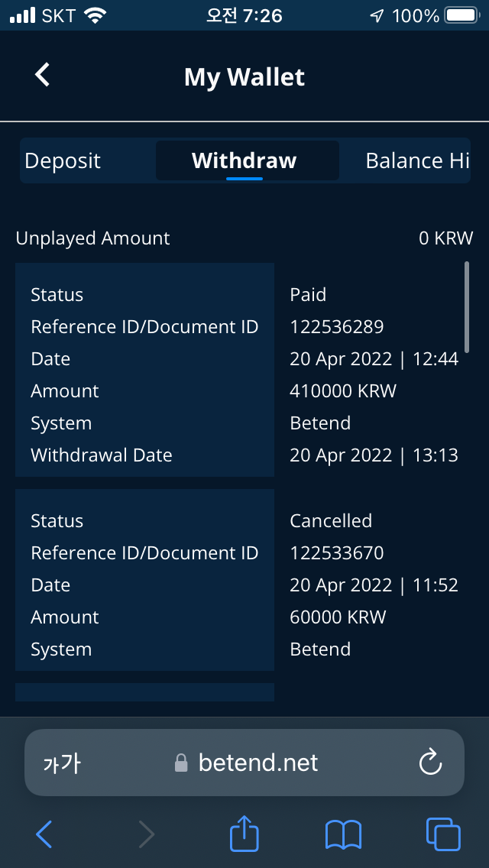
Task: Select the 60000 KRW amount
Action: click(338, 617)
